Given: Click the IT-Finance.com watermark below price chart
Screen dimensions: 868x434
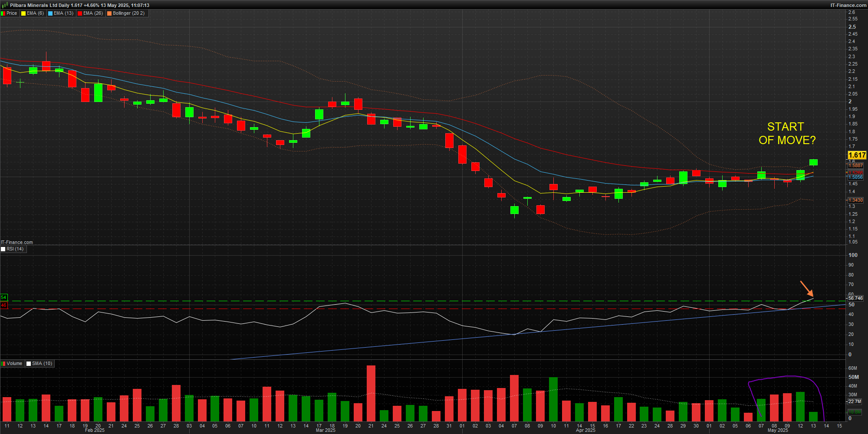Looking at the screenshot, I should [x=17, y=242].
